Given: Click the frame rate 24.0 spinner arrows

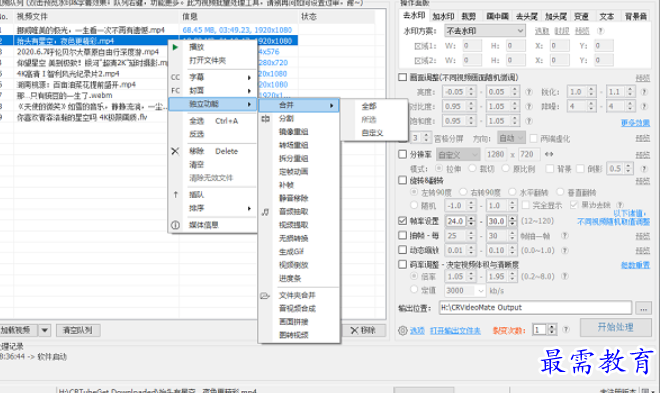Looking at the screenshot, I should 471,221.
